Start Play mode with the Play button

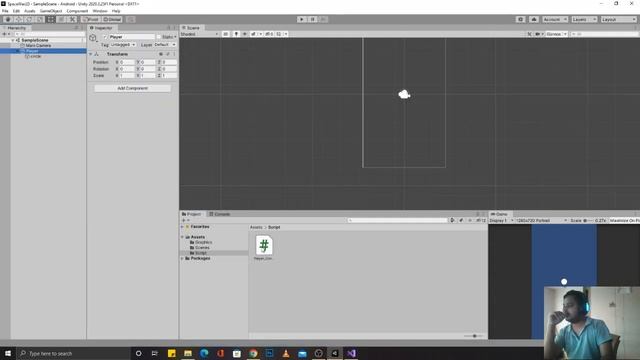click(x=302, y=19)
